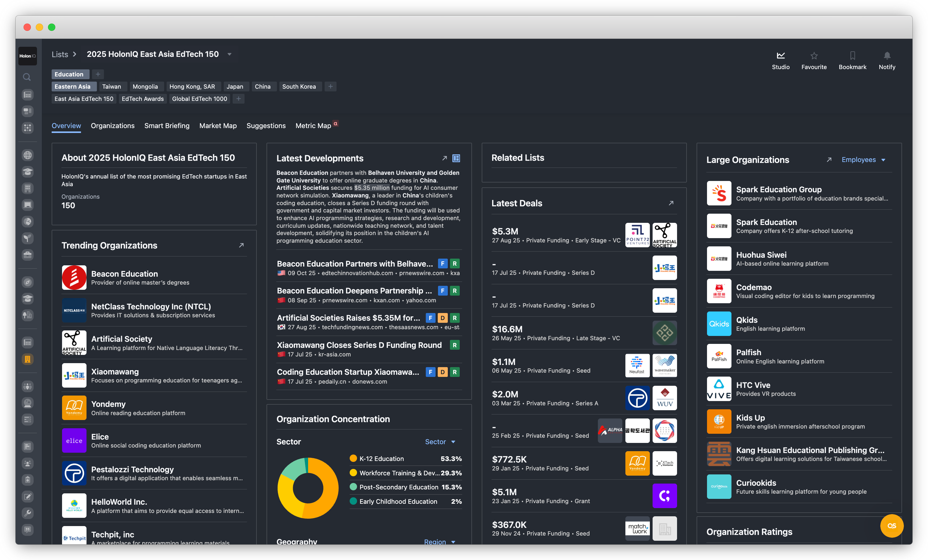The image size is (928, 560).
Task: Open Latest Deals in expanded view
Action: (x=671, y=203)
